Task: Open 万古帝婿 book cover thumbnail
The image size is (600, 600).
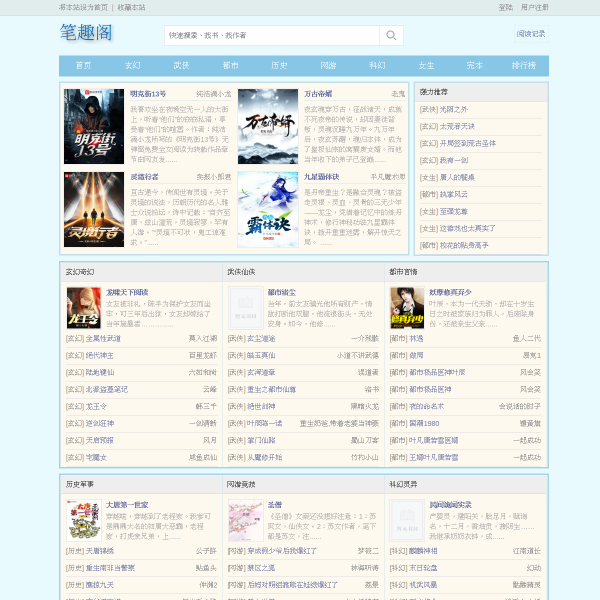Action: 268,126
